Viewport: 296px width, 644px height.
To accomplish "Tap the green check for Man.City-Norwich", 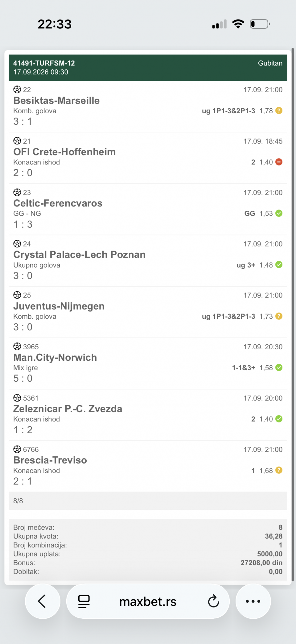I will 279,367.
